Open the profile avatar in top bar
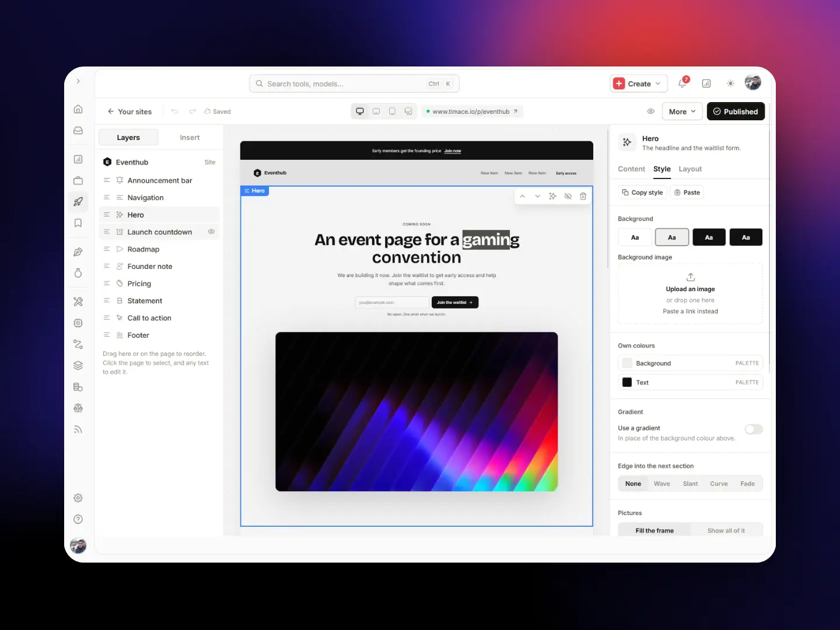The width and height of the screenshot is (840, 630). [753, 83]
